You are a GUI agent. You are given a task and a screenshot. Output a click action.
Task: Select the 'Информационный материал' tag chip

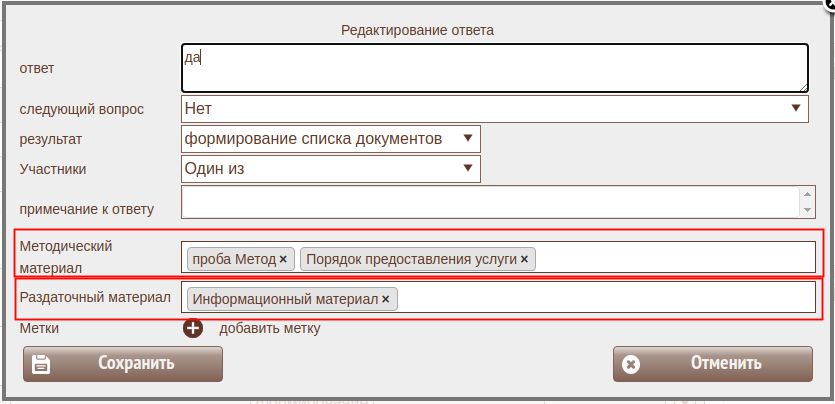tap(285, 299)
